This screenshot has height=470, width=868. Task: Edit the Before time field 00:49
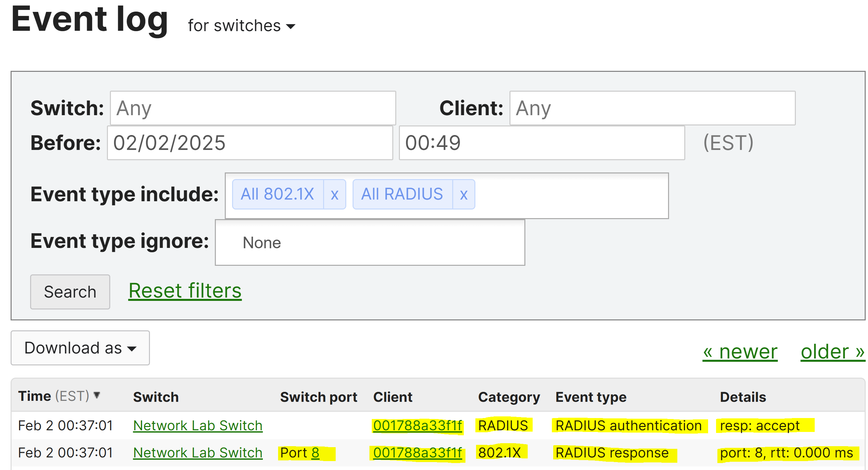tap(542, 143)
